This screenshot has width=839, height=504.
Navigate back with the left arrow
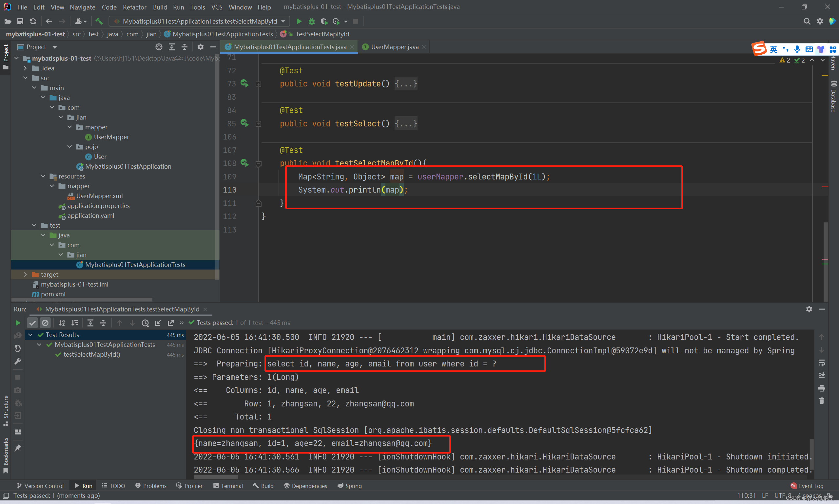point(49,21)
